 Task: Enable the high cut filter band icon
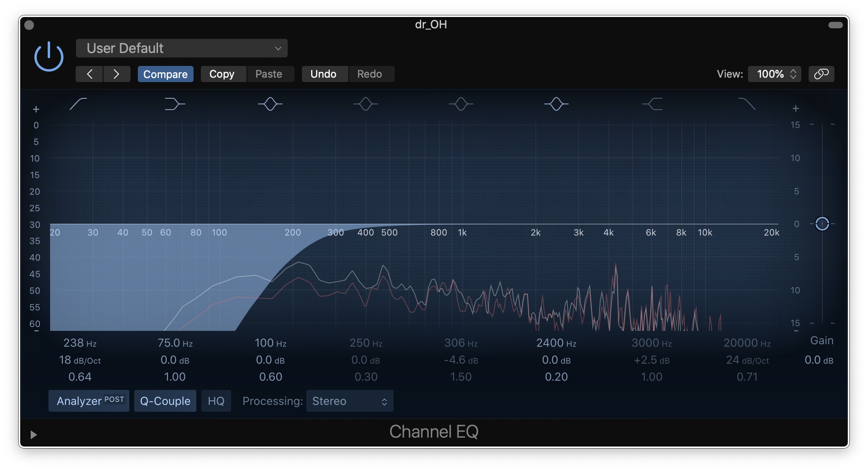pos(747,104)
